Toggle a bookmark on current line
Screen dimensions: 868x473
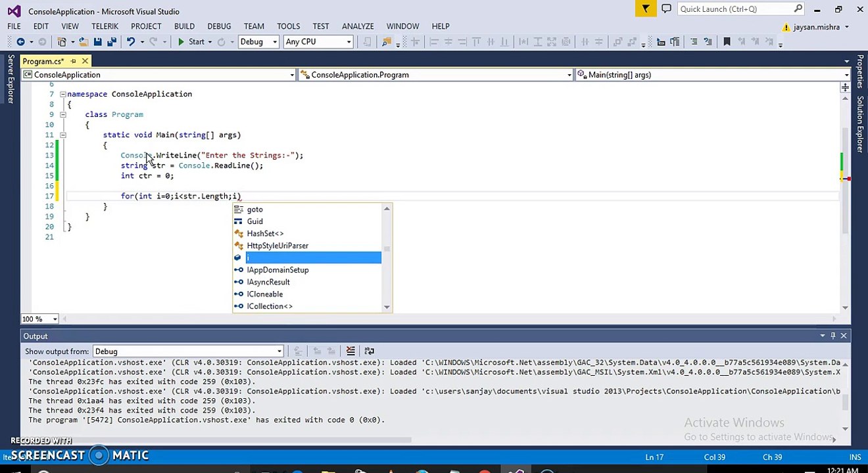[x=727, y=42]
